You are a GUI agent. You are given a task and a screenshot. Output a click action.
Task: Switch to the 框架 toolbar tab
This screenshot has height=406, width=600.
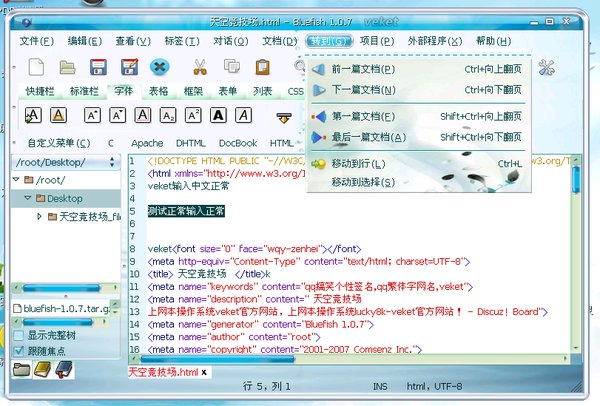click(x=193, y=91)
